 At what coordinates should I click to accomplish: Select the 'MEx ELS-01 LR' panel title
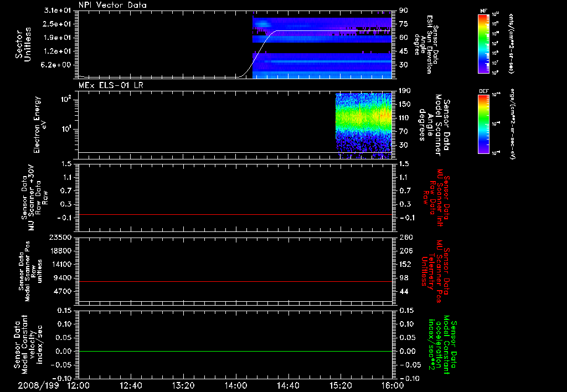[111, 85]
